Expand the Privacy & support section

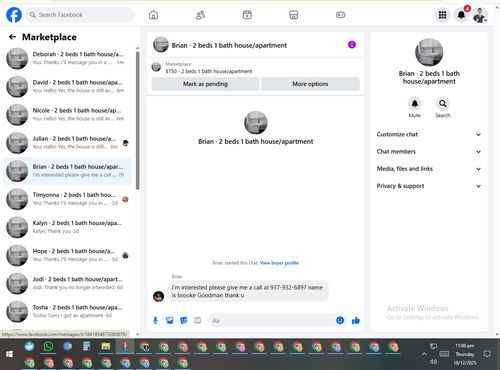coord(429,186)
